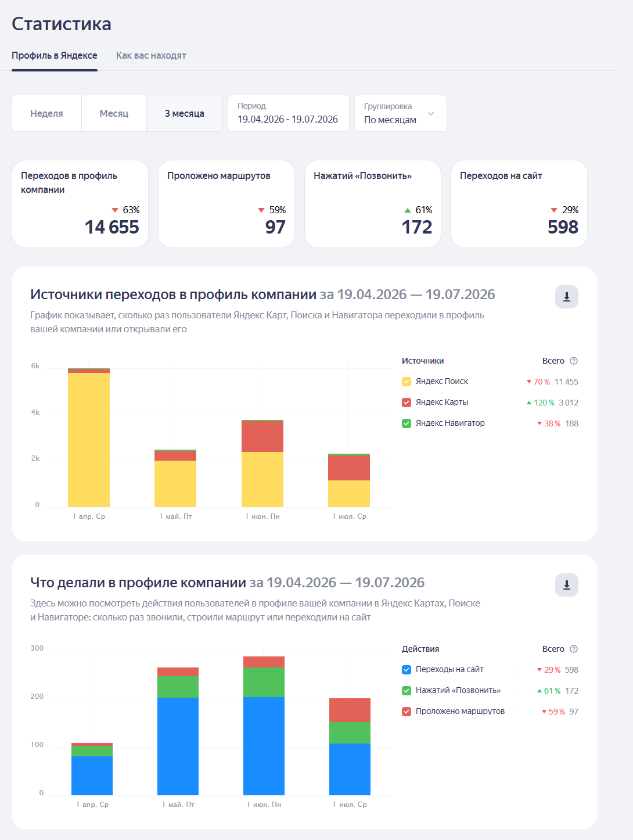Click the 598 value in actions legend
This screenshot has width=633, height=840.
[x=572, y=670]
